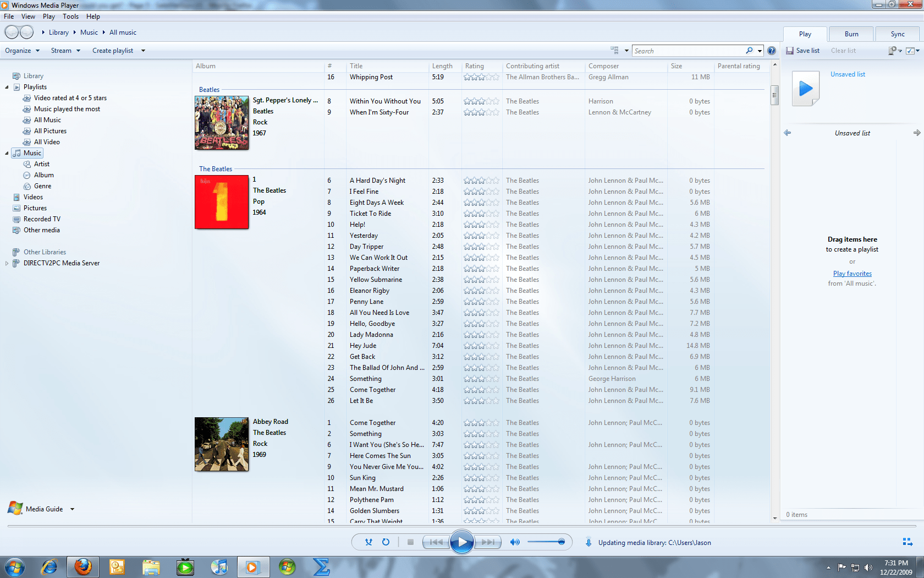924x578 pixels.
Task: Click the next list arrow
Action: point(917,133)
